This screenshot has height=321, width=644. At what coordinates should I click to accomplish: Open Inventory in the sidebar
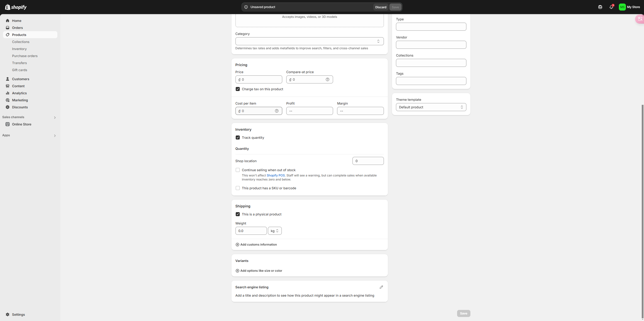(x=19, y=49)
